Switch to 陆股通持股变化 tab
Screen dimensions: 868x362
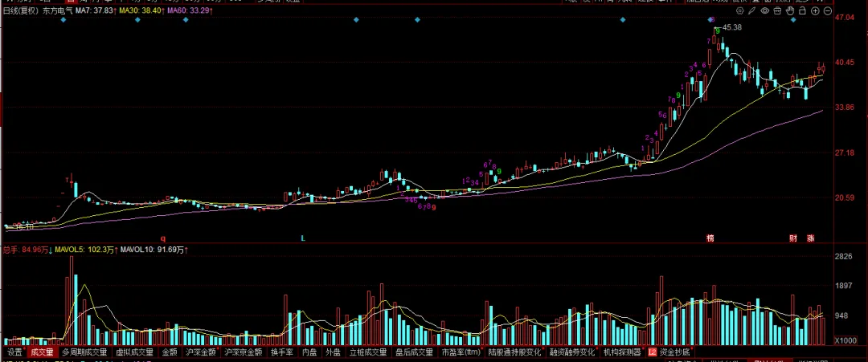click(x=514, y=352)
